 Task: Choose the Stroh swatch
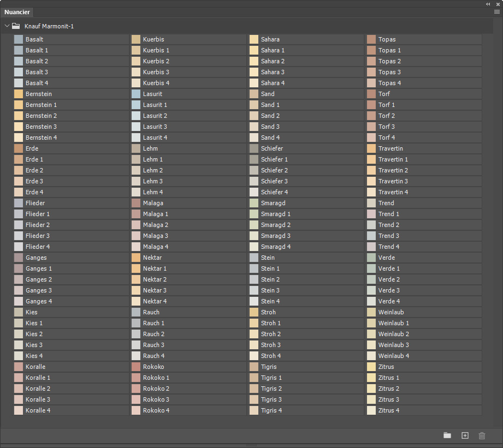click(x=254, y=312)
